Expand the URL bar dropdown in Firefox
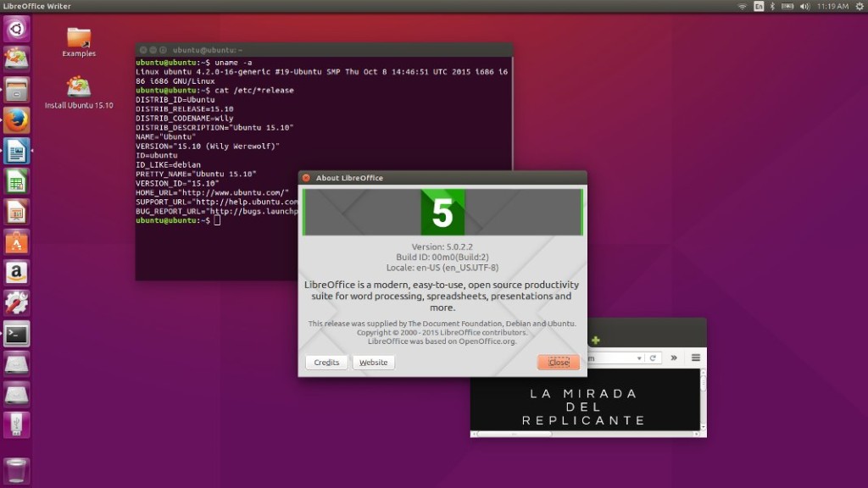Screen dimensions: 868x488 [x=639, y=358]
